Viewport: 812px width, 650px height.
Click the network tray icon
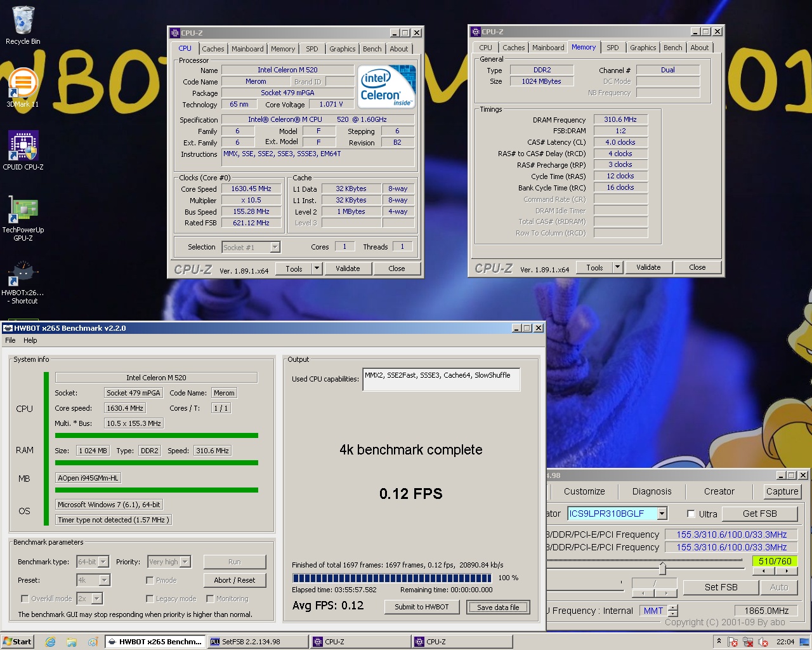[748, 642]
